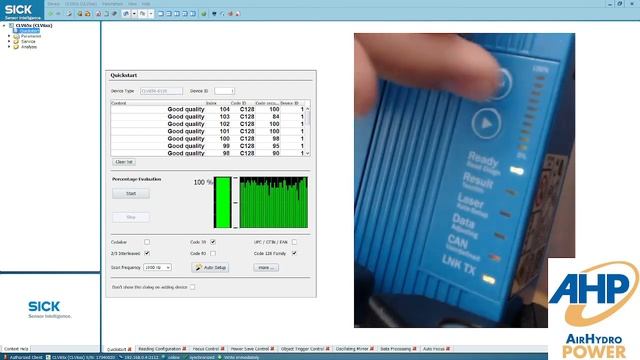Close the Oscillating Mirror tab
The height and width of the screenshot is (360, 640).
pyautogui.click(x=372, y=349)
